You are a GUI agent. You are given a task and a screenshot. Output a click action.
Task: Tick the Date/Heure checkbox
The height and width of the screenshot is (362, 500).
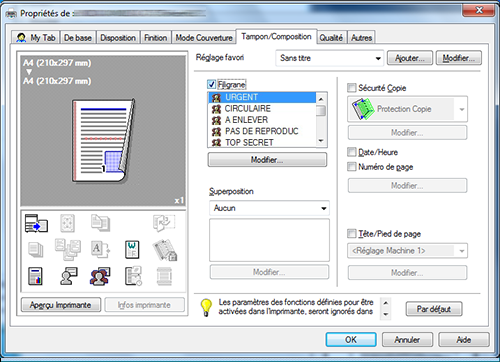[352, 152]
